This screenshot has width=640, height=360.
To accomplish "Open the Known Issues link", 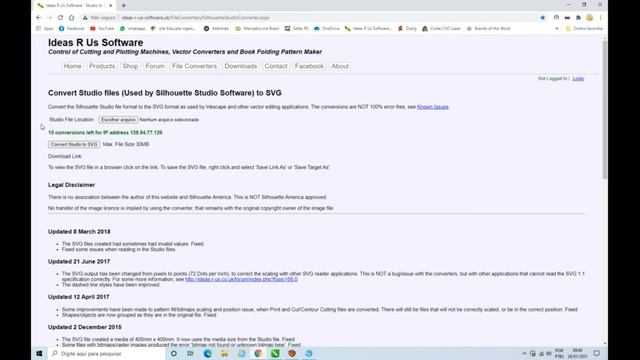I will tap(433, 107).
